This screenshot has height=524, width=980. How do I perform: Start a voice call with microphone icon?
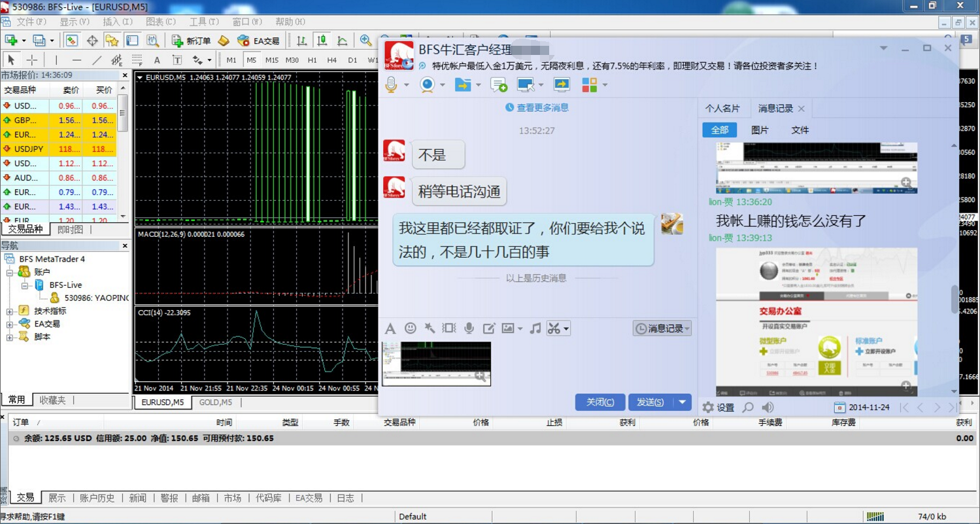[391, 84]
